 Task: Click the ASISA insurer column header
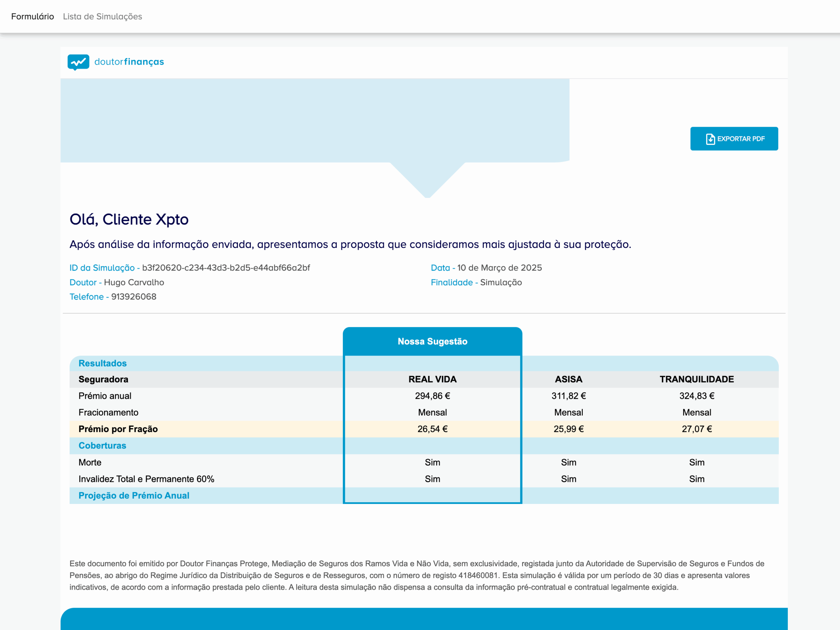569,379
